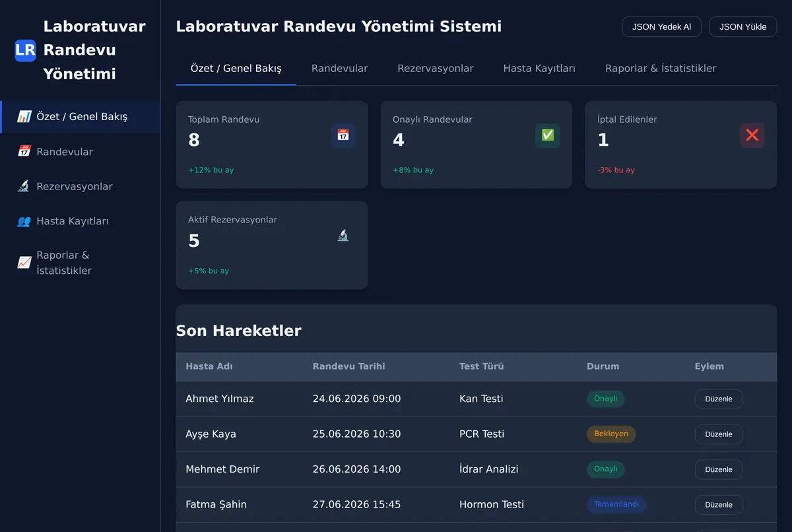Click Düzenle for Ayşe Kaya
The height and width of the screenshot is (532, 792).
[719, 434]
